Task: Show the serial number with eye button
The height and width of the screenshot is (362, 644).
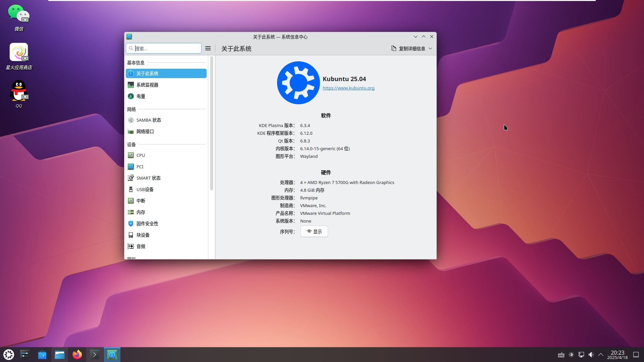Action: click(x=314, y=232)
